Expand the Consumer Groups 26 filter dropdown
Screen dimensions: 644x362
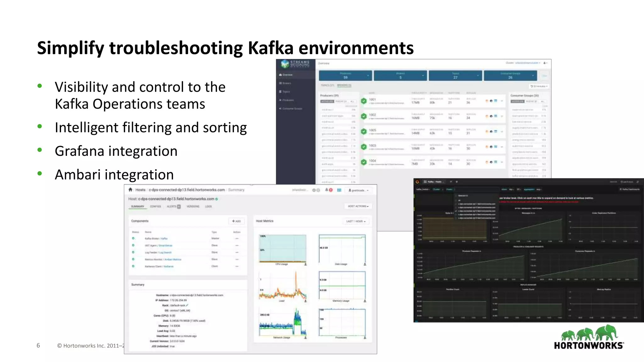pos(510,75)
